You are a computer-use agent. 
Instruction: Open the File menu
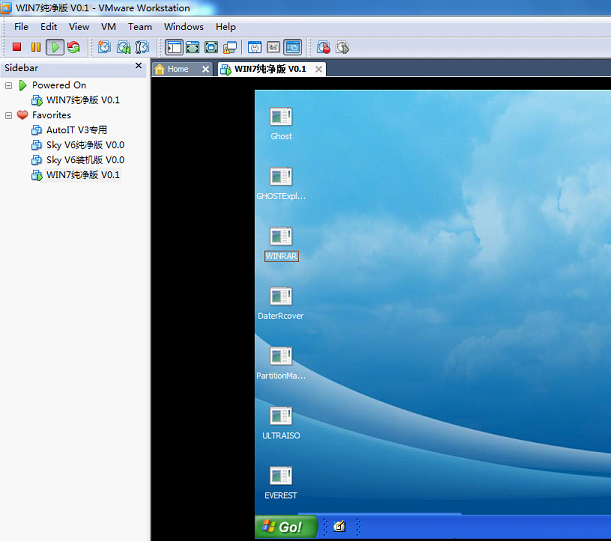[x=21, y=26]
